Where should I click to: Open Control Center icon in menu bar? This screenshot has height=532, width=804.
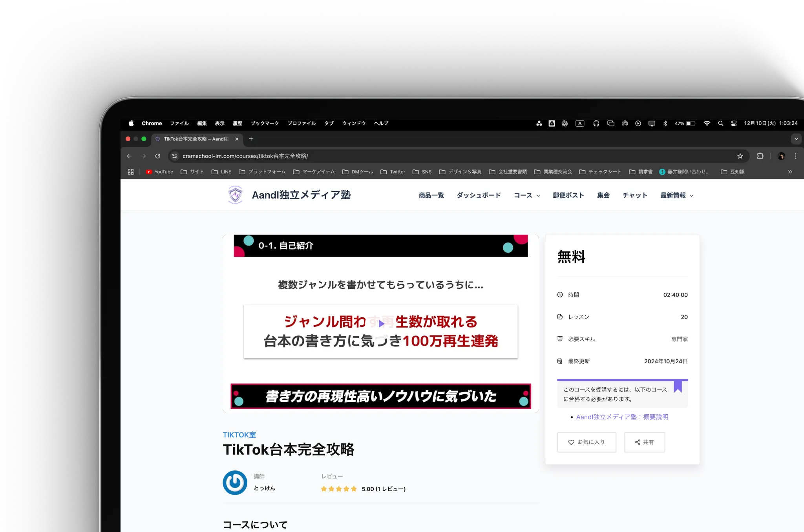tap(734, 123)
